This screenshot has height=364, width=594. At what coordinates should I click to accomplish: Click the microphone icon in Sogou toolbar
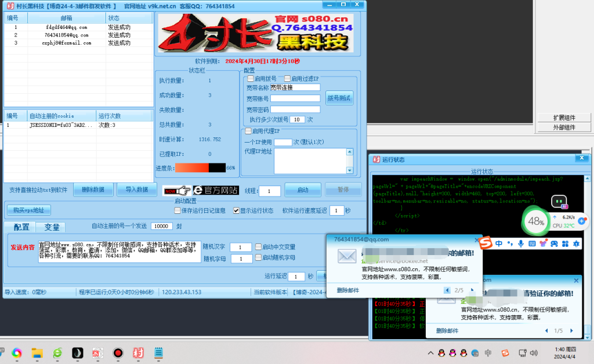click(x=521, y=243)
